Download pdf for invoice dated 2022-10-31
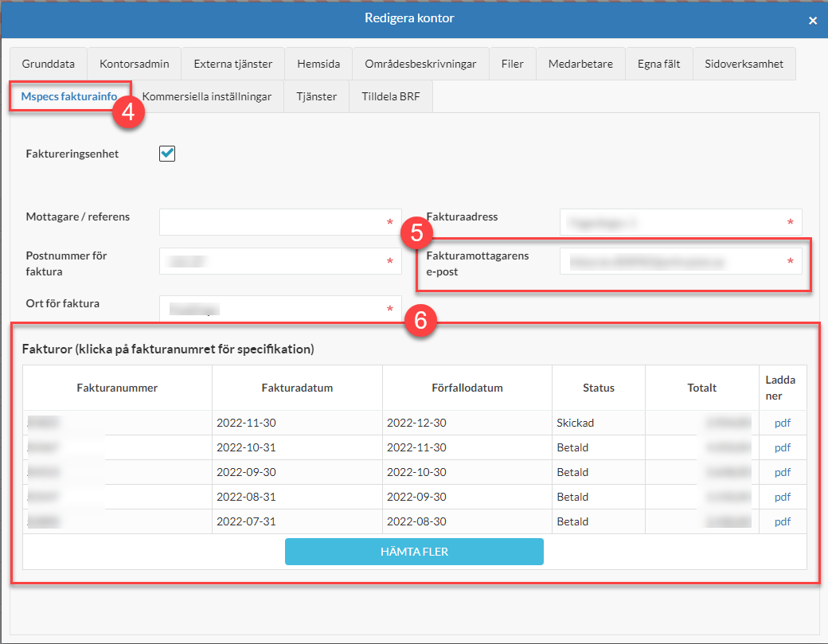The image size is (828, 644). click(782, 447)
